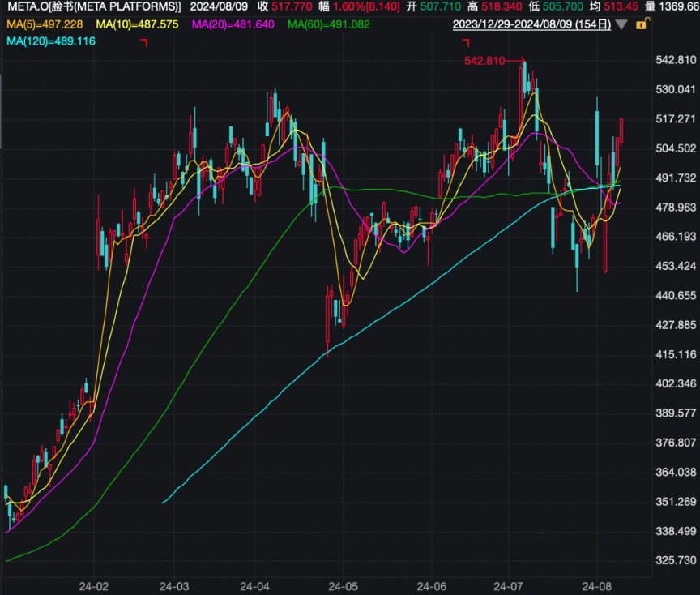This screenshot has width=700, height=595.
Task: Click the red corner marker below MA(10)
Action: pyautogui.click(x=144, y=42)
